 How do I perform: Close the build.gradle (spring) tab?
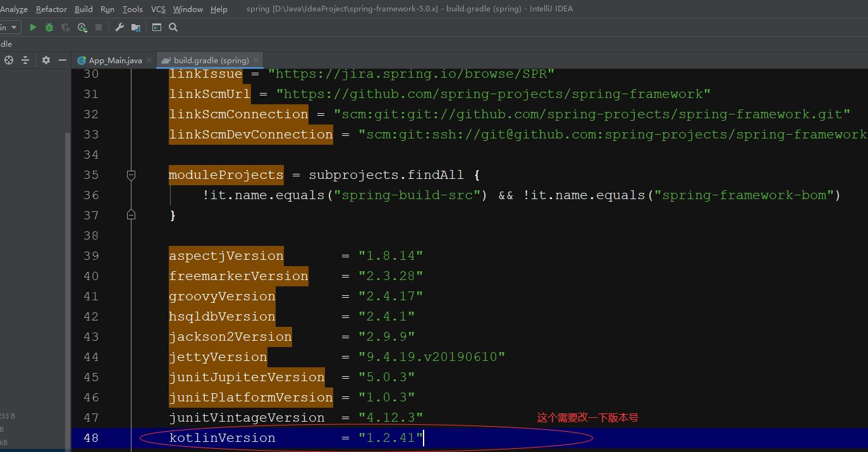click(x=257, y=61)
